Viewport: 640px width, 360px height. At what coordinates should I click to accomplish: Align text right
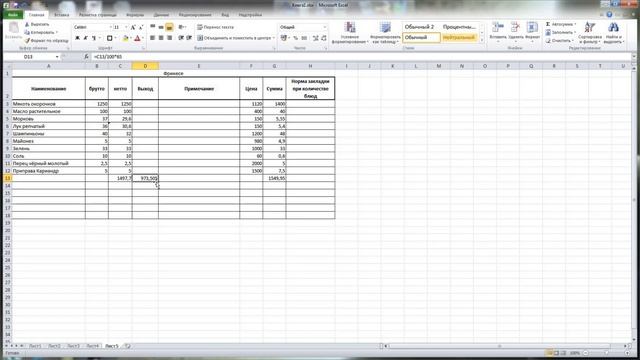[x=169, y=38]
